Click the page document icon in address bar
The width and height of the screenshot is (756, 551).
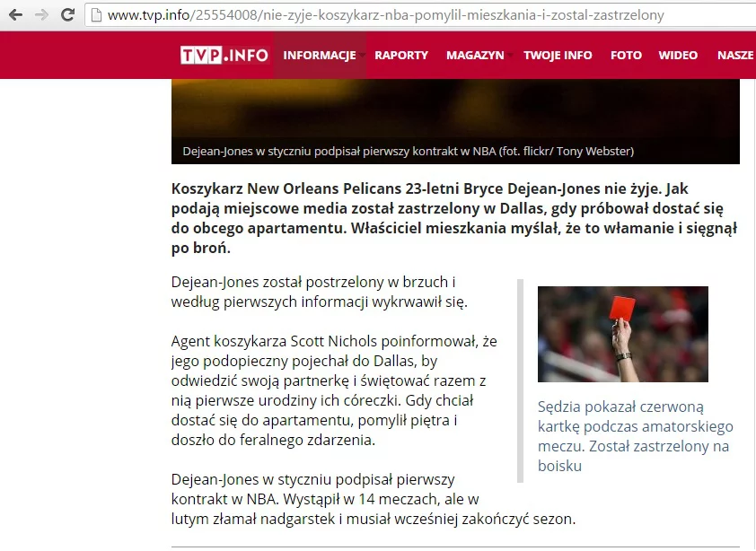pyautogui.click(x=96, y=15)
